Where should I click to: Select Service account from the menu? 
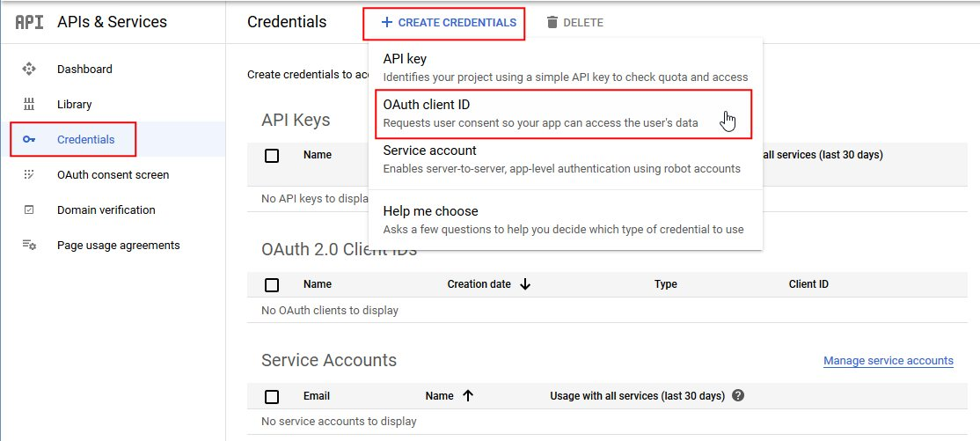click(563, 159)
